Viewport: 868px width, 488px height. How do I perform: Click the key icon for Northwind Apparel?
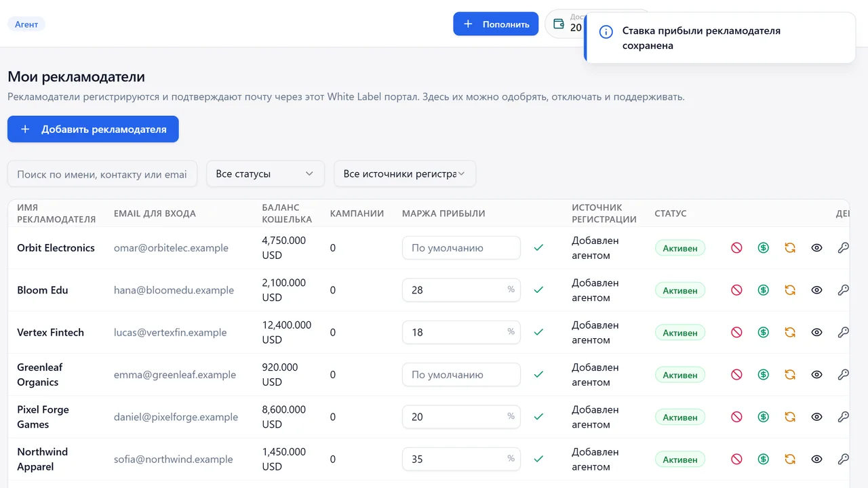pos(844,460)
